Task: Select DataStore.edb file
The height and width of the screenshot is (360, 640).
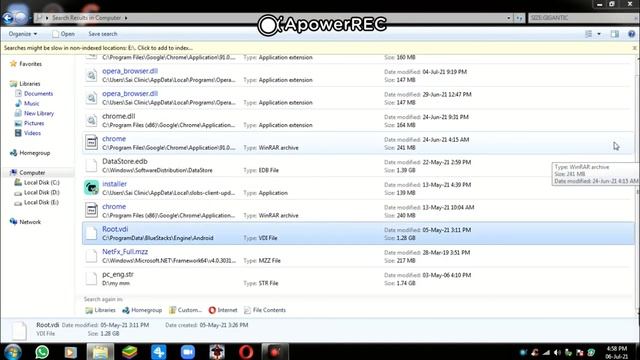Action: tap(358, 166)
